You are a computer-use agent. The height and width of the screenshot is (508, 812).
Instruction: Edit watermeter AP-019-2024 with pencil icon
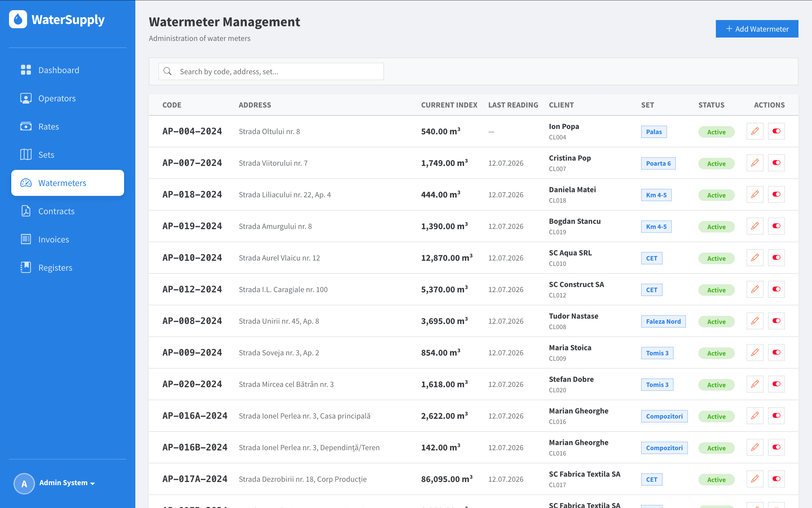point(755,226)
